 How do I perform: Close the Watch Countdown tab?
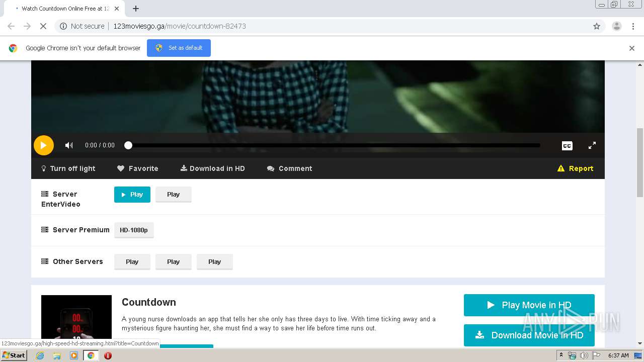[x=117, y=9]
